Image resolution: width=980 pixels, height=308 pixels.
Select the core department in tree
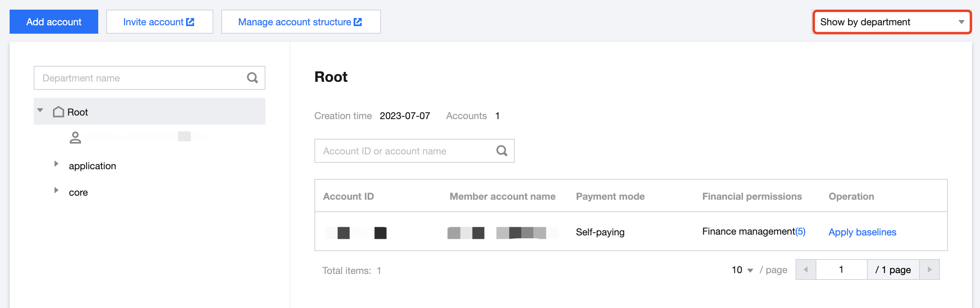point(79,192)
